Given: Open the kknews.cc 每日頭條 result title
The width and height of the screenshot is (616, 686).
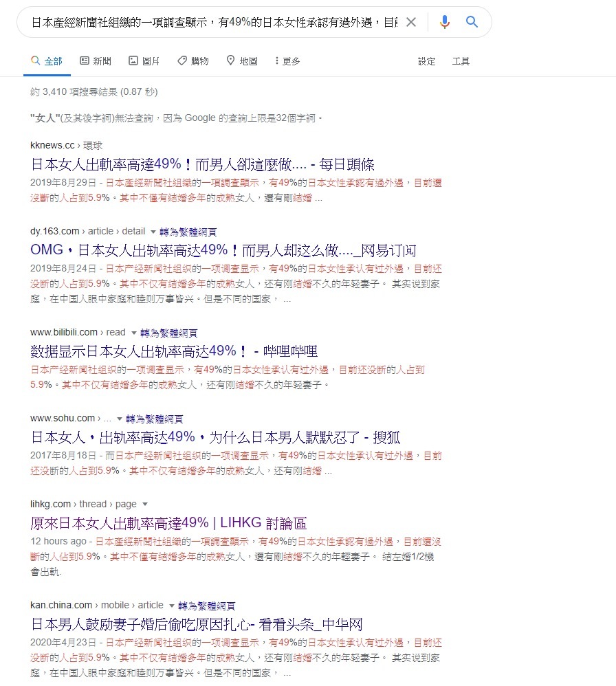Looking at the screenshot, I should pyautogui.click(x=203, y=164).
